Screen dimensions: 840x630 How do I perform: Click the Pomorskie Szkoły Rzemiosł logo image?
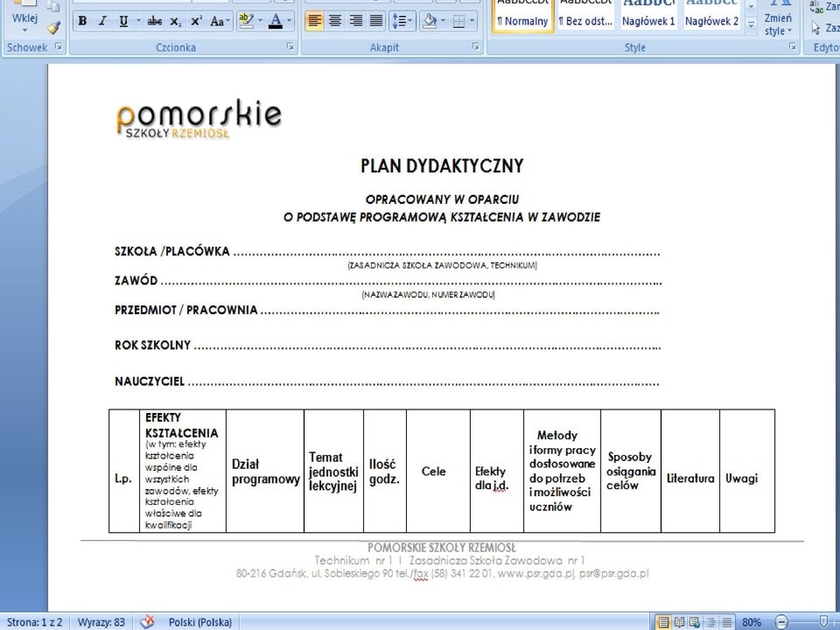199,118
